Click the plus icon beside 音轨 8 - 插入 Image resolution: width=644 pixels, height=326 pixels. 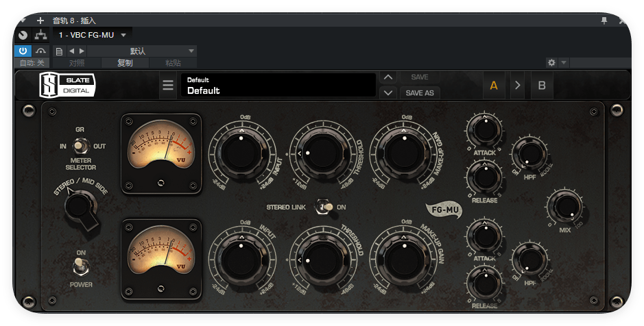point(40,20)
